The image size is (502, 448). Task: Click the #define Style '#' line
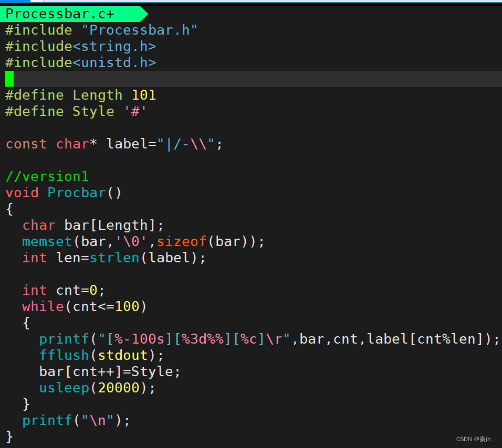76,112
